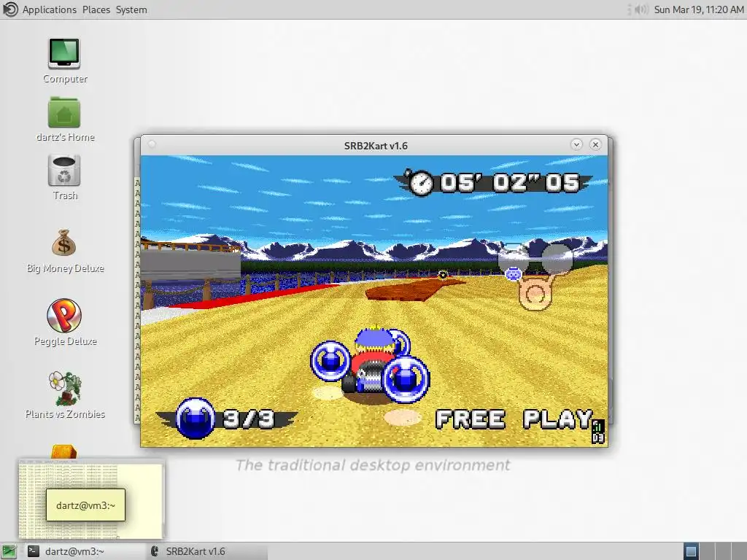Open the calendar from the clock Sun Mar 19
This screenshot has height=560, width=747.
pyautogui.click(x=698, y=9)
